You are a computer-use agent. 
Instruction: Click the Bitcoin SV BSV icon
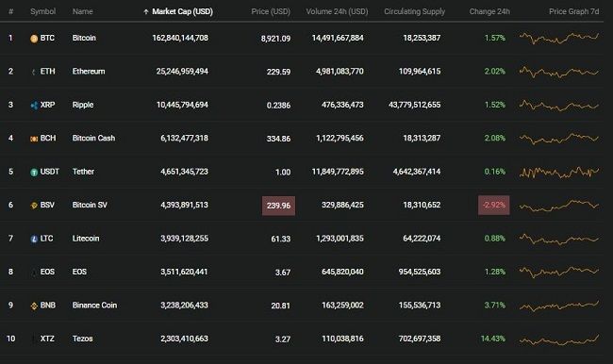click(x=34, y=206)
